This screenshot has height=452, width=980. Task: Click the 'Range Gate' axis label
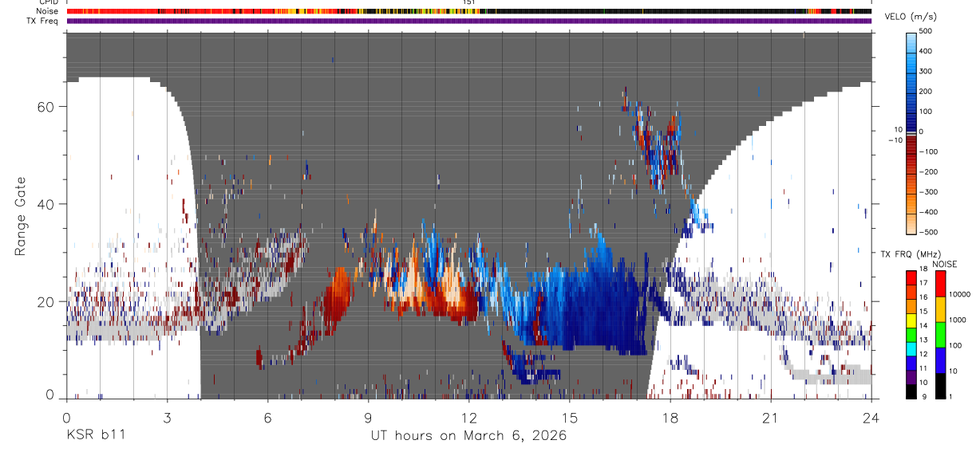[x=20, y=218]
